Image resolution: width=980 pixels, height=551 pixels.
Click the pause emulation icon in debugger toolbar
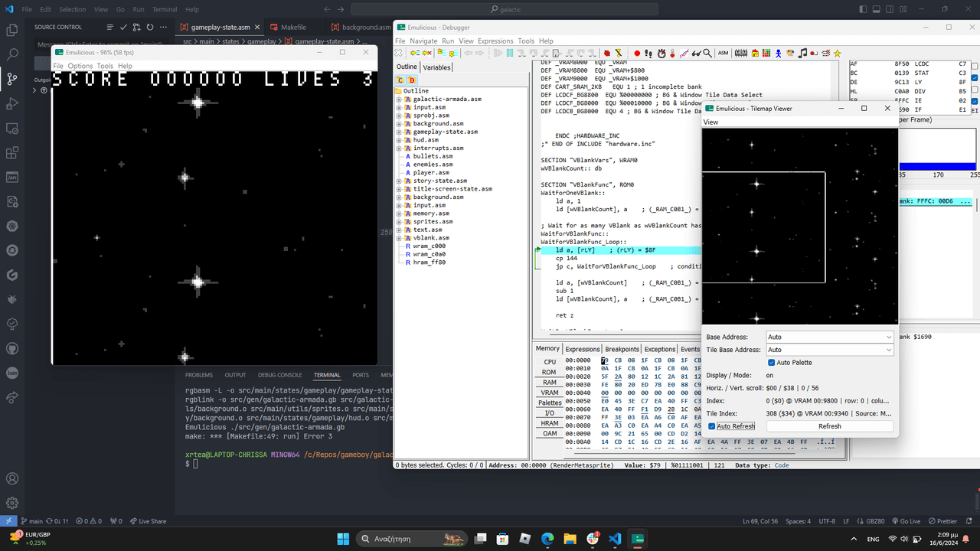pos(508,53)
